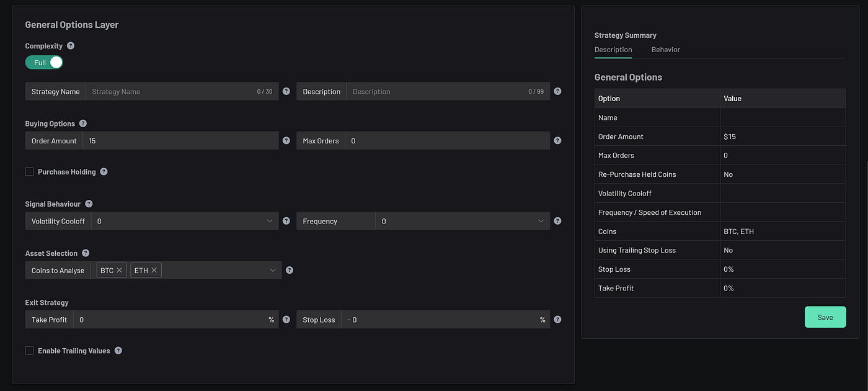Open help icon next to Asset Selection

(86, 253)
